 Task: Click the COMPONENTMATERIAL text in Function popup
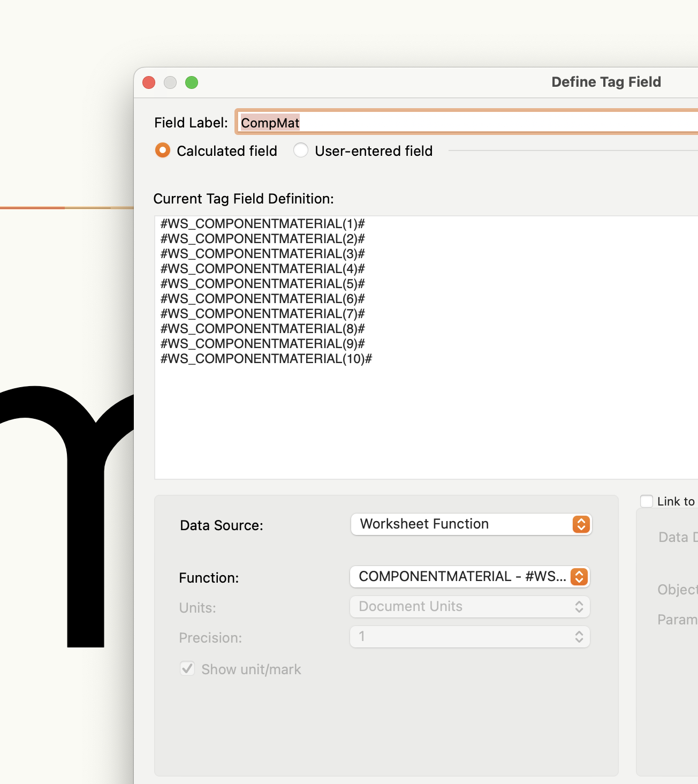click(435, 576)
